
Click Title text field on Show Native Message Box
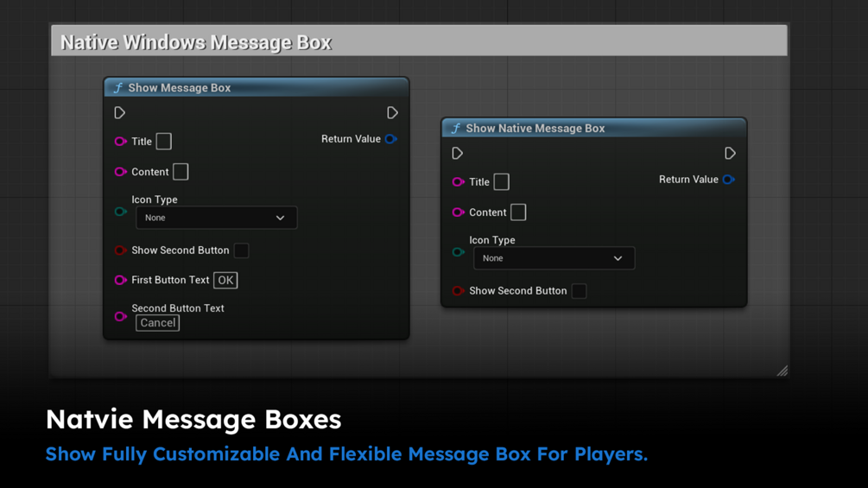(502, 182)
